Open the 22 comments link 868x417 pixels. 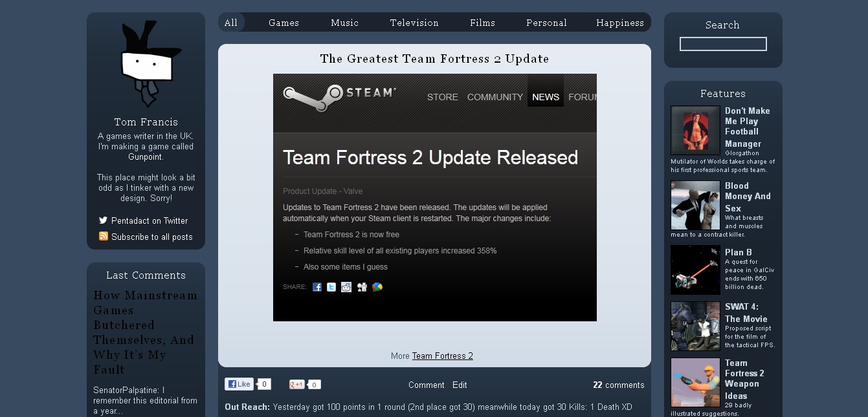coord(619,385)
